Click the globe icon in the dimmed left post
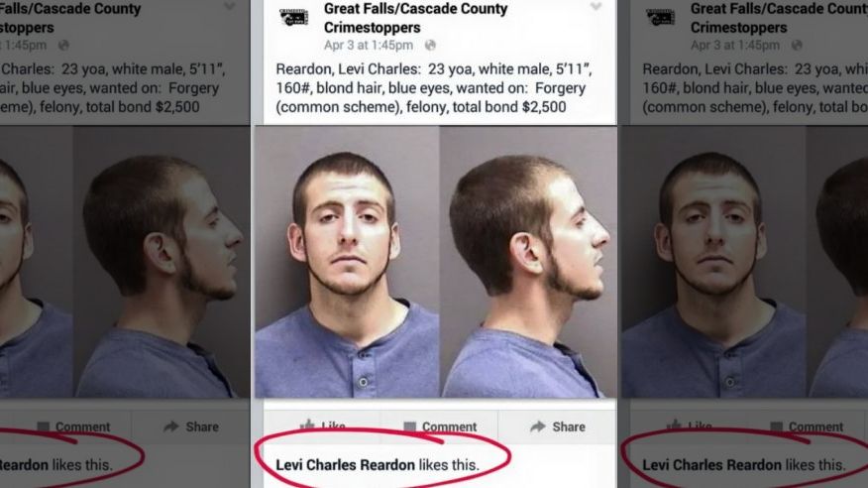This screenshot has width=868, height=488. (63, 46)
